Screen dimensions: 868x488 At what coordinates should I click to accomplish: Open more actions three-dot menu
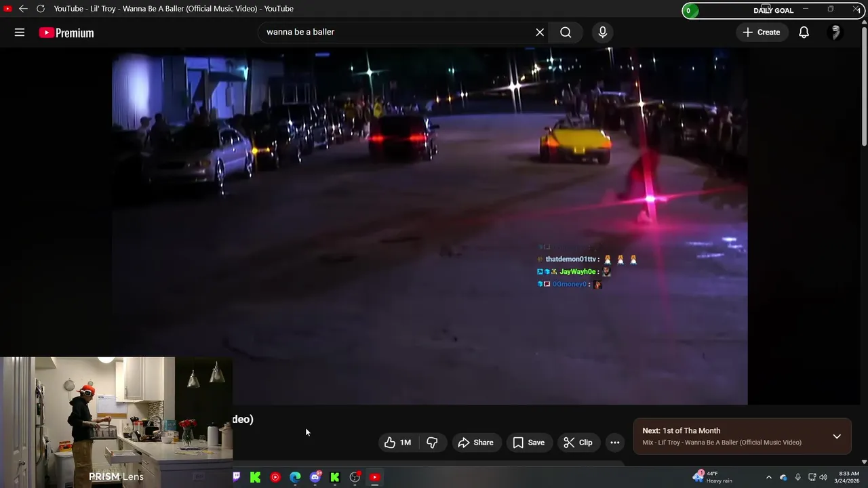(x=614, y=443)
